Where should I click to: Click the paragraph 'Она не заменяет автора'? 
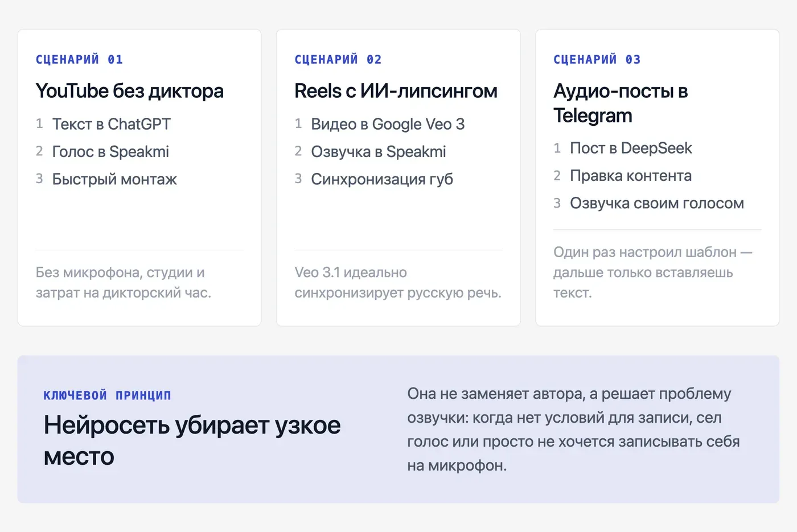point(574,430)
